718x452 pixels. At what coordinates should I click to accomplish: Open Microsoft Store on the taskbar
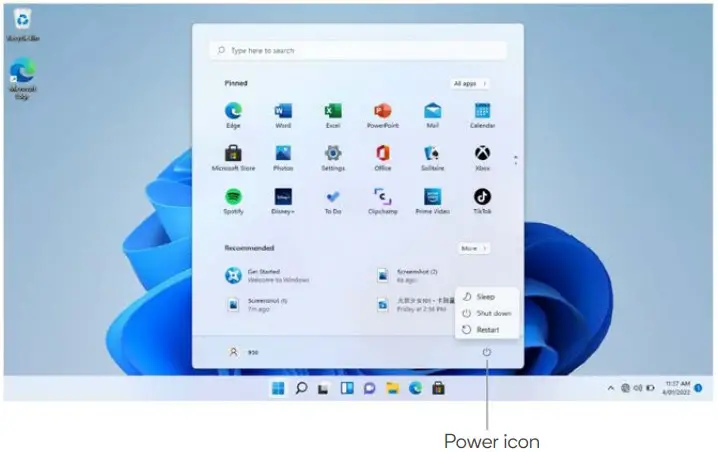[438, 388]
